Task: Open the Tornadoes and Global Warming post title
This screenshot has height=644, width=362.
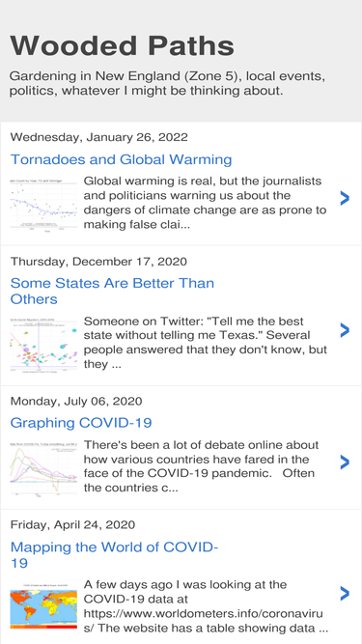Action: 121,159
